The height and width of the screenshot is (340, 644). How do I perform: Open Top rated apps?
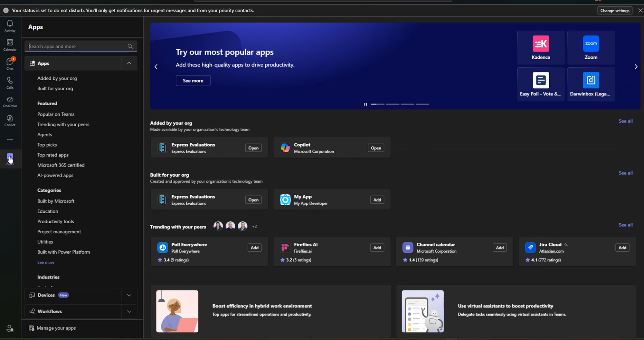(53, 155)
